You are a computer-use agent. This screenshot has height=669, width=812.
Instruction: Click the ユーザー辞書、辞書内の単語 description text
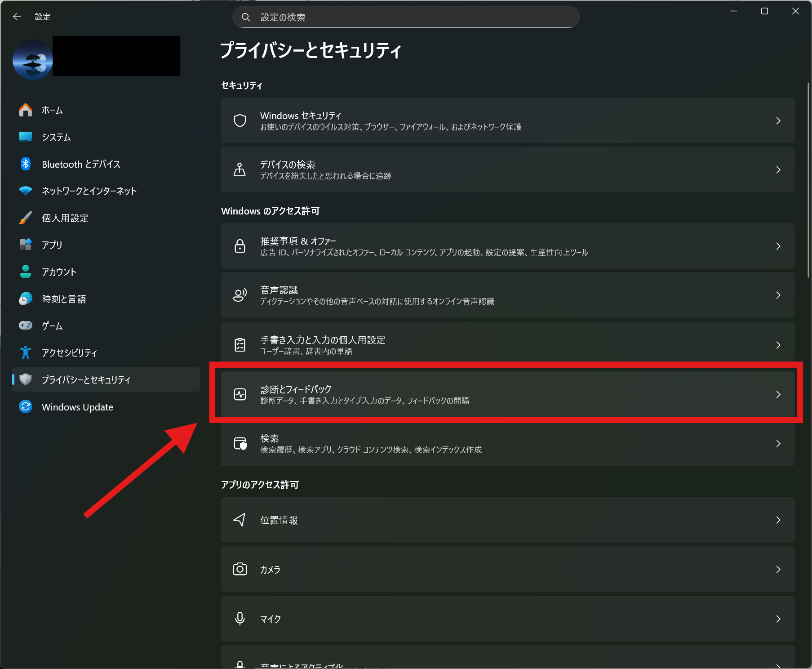[306, 351]
